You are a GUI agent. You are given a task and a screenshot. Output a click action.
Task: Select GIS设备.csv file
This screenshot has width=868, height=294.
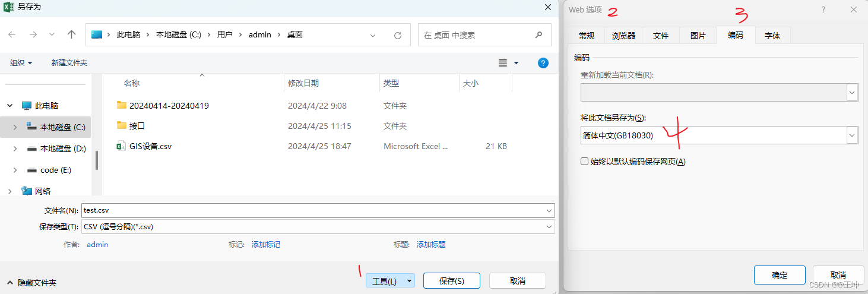tap(150, 146)
